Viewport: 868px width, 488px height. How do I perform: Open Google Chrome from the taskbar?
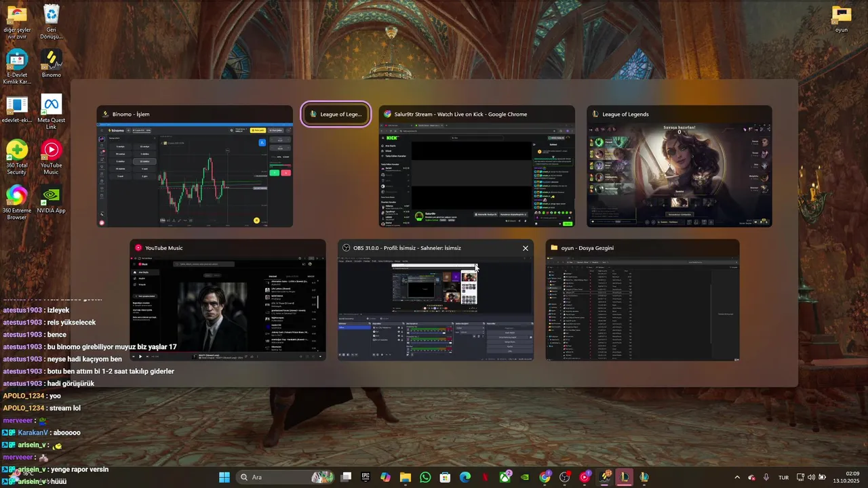(545, 477)
